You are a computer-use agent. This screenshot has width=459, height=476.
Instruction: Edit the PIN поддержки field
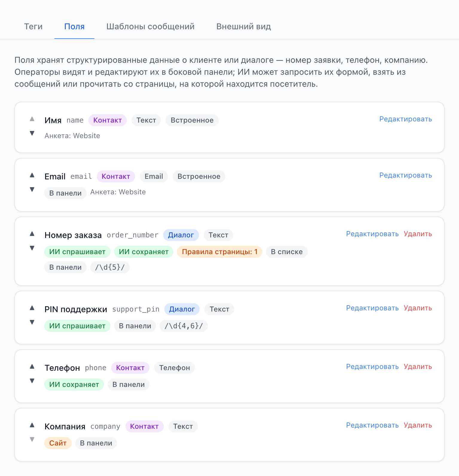coord(372,308)
